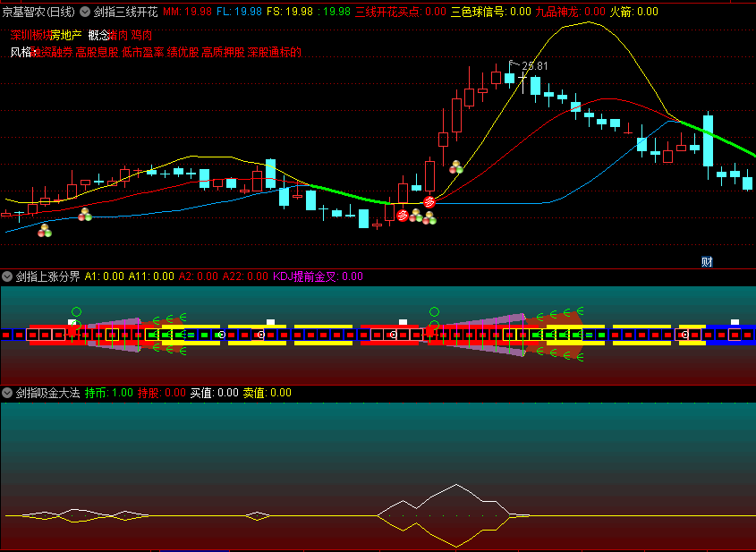
Task: Open the 绩优股 style tag
Action: [183, 52]
